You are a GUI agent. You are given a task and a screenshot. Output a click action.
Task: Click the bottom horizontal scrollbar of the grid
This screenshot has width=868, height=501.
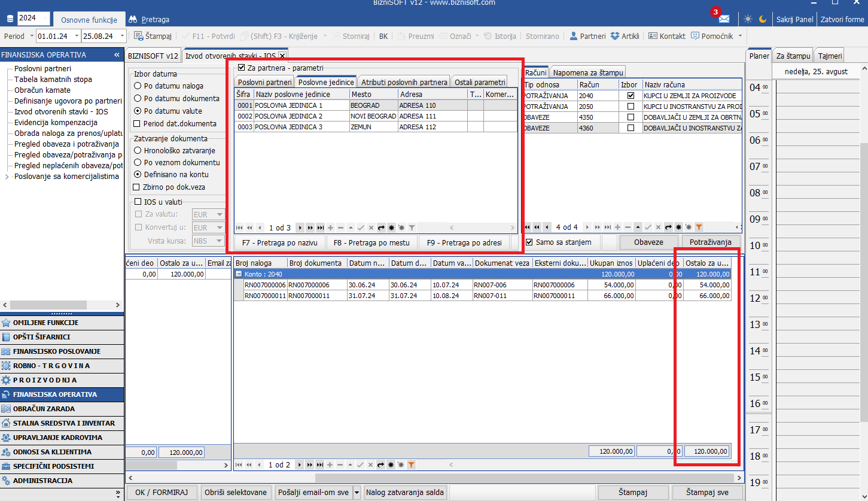[x=479, y=478]
